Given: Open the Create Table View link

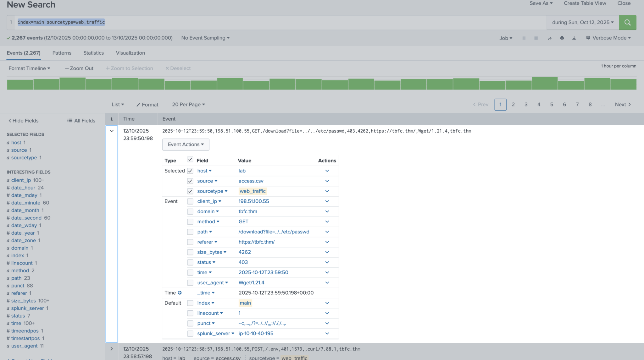Looking at the screenshot, I should 585,3.
